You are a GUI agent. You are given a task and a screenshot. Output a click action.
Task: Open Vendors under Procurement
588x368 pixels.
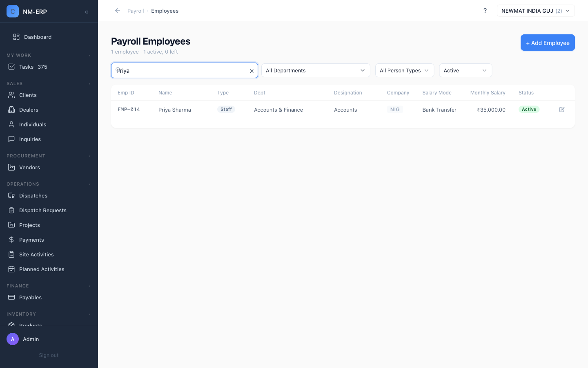tap(49, 167)
